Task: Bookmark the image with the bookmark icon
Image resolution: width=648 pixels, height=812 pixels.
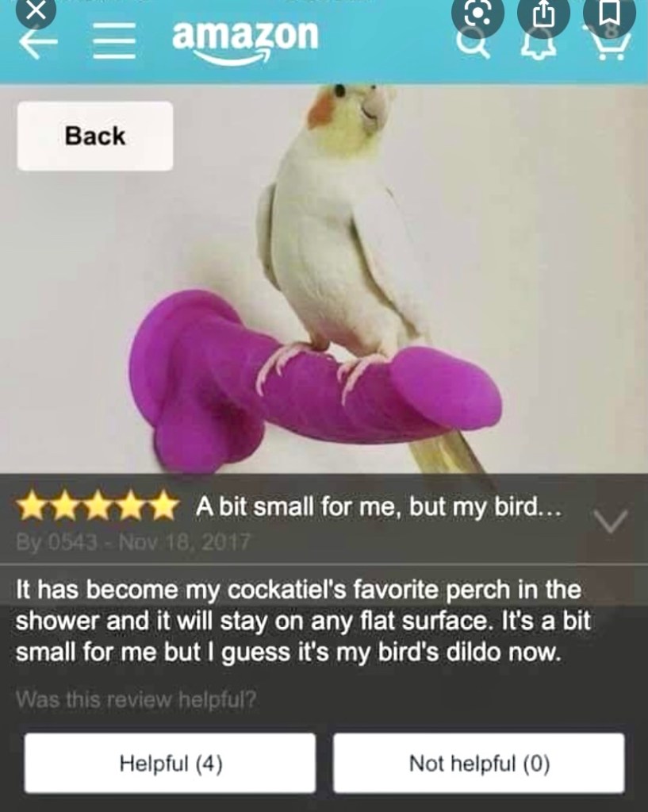Action: point(610,13)
